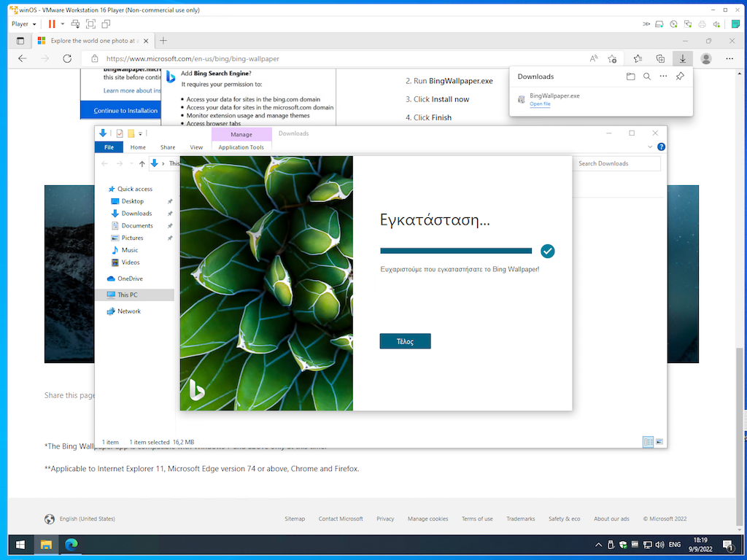Open the Home ribbon tab in File Explorer
Viewport: 747px width, 560px height.
click(x=138, y=147)
